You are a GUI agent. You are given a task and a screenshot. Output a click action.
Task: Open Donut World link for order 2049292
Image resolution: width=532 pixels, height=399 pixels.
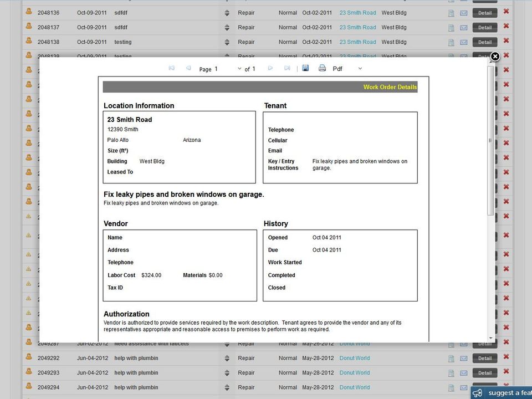click(x=355, y=358)
